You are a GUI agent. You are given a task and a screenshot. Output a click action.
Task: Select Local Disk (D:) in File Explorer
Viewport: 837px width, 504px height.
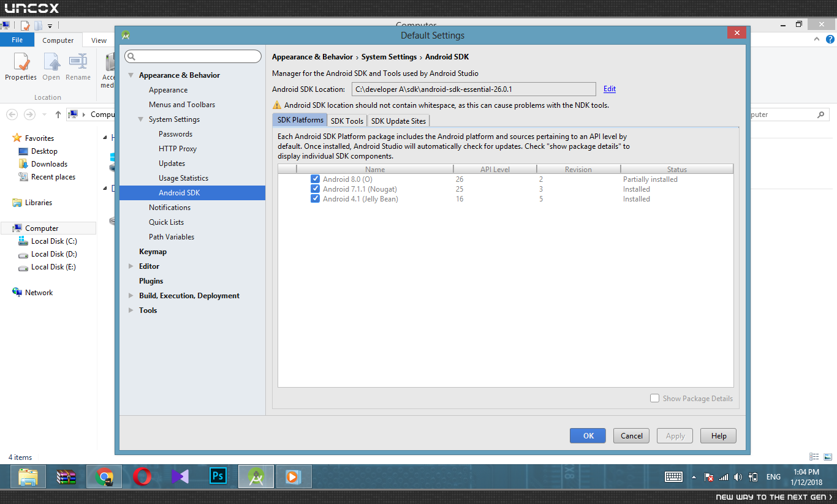(54, 254)
